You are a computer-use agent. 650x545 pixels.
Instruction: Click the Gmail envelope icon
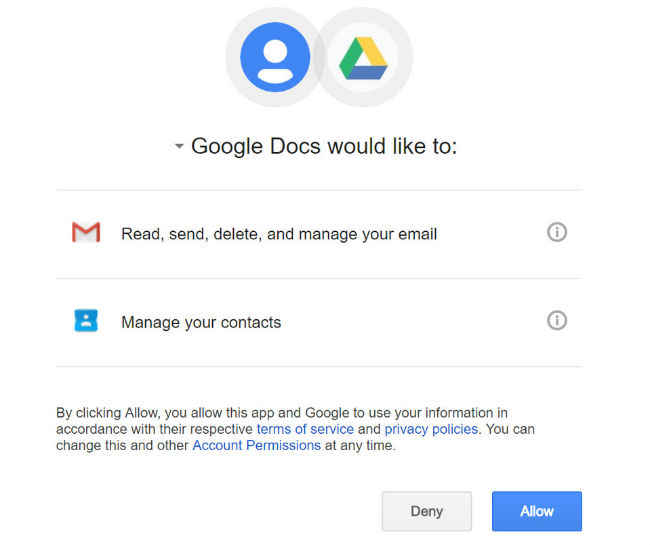86,232
